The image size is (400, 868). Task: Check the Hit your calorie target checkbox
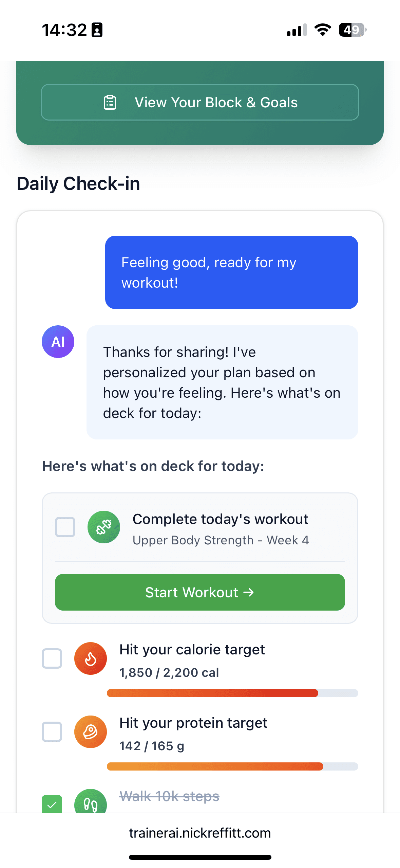[52, 658]
